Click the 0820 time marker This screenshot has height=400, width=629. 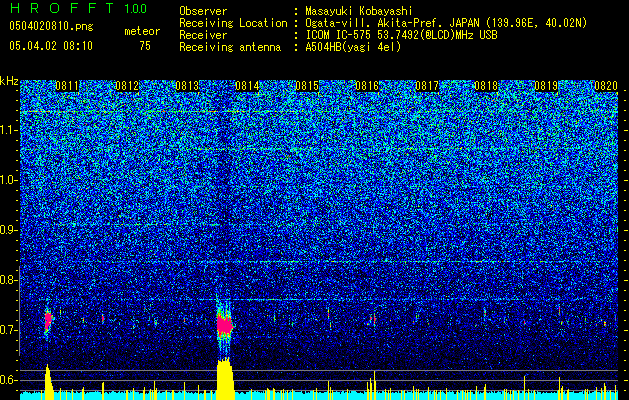tap(606, 86)
